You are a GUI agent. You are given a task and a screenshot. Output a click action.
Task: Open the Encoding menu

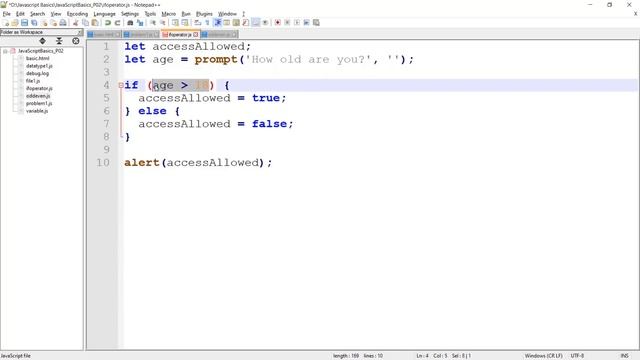coord(77,14)
